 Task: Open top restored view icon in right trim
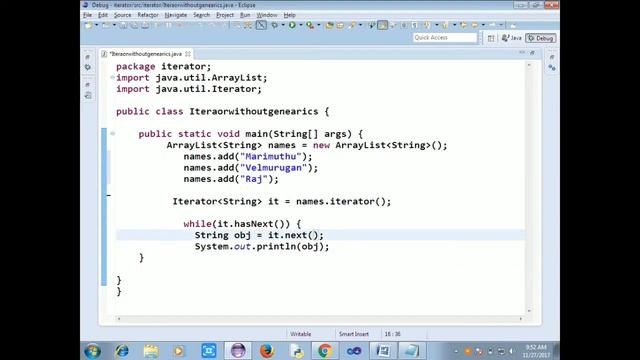552,58
